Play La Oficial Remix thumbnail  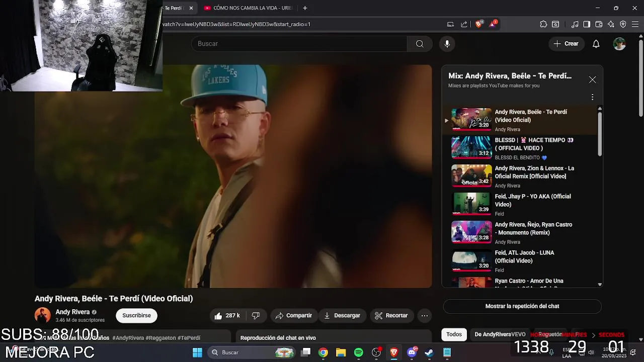(471, 175)
